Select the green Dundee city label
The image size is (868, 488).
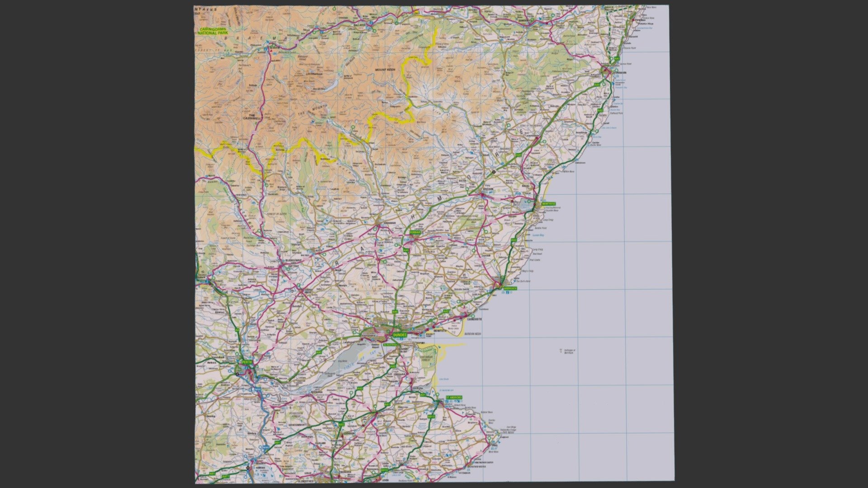tap(400, 335)
